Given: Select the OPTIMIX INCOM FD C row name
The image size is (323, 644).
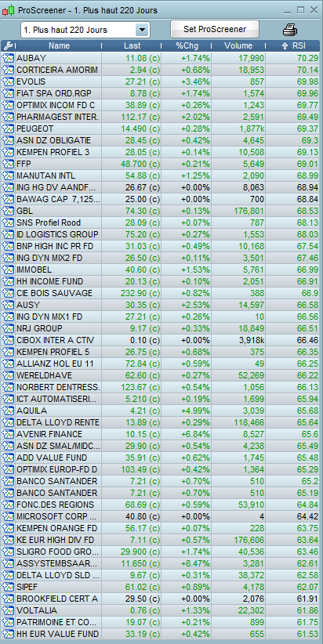Looking at the screenshot, I should pyautogui.click(x=56, y=105).
